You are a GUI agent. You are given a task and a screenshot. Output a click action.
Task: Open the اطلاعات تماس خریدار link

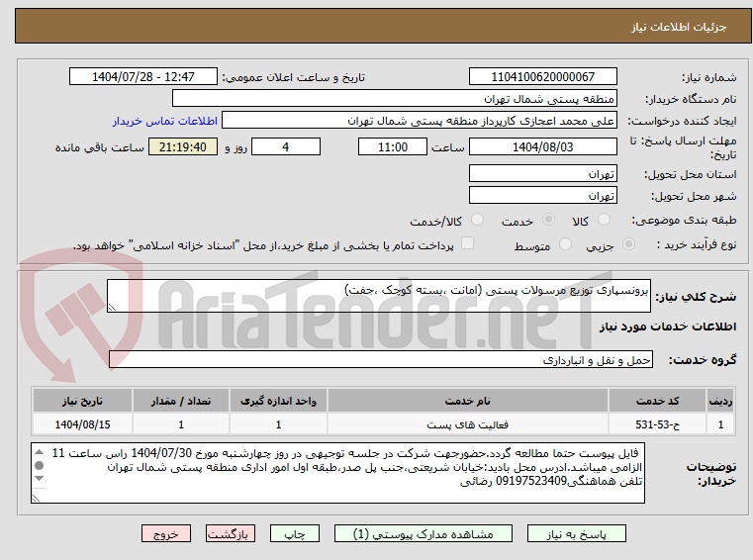[165, 121]
